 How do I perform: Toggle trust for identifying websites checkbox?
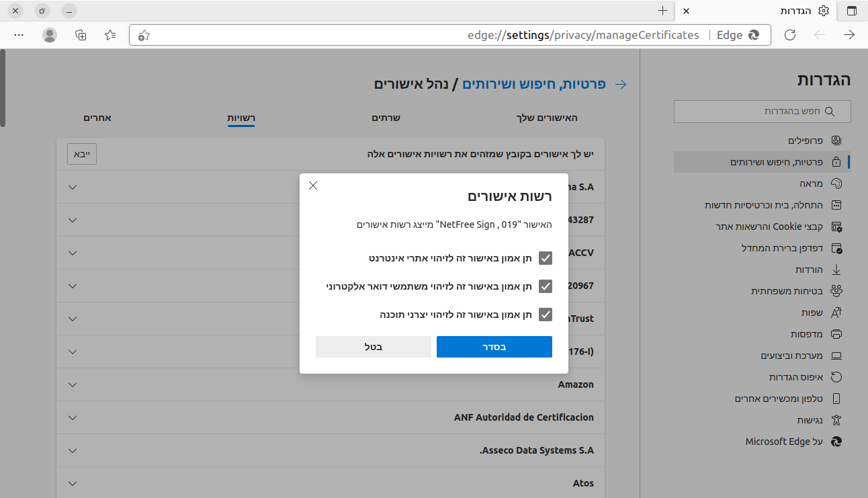[x=546, y=258]
